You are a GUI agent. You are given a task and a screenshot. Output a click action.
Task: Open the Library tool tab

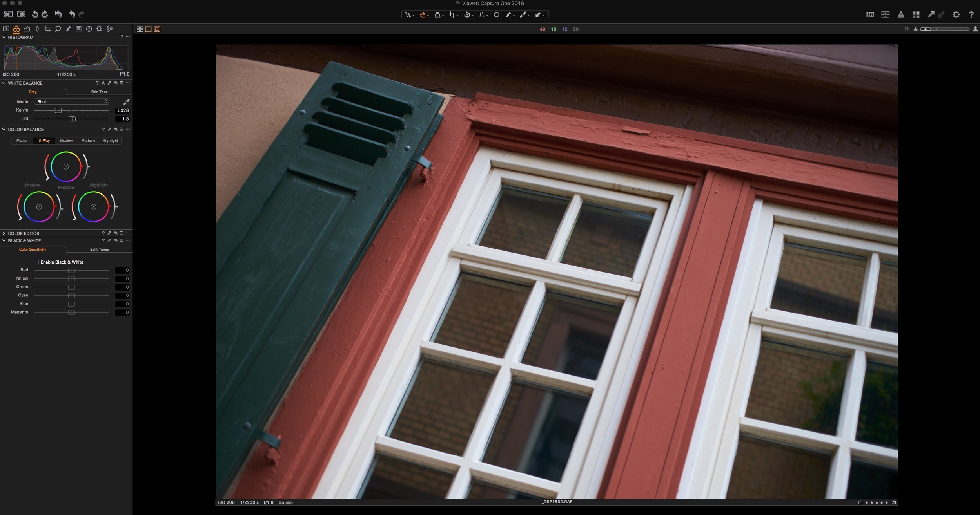tap(6, 29)
